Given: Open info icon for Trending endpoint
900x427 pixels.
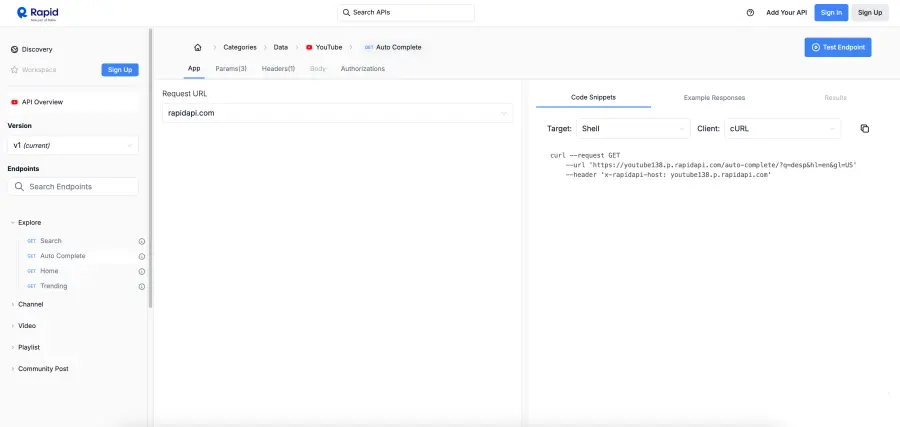Looking at the screenshot, I should (142, 286).
